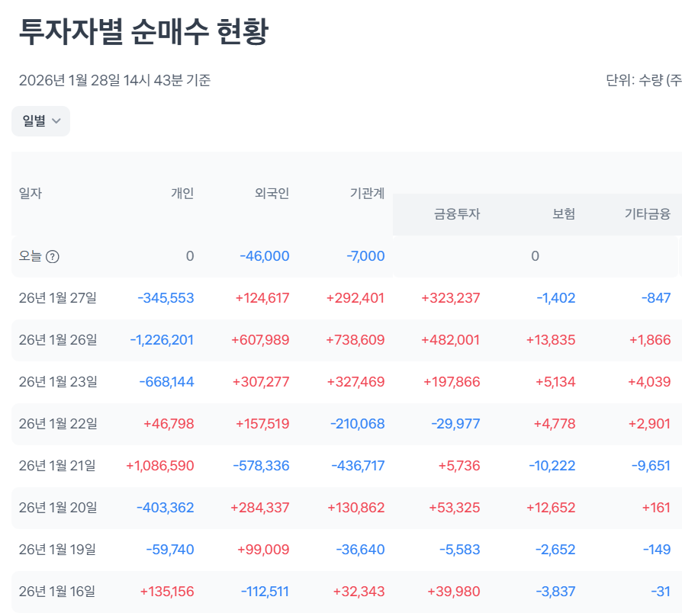The image size is (682, 616).
Task: Click the 26년 1월 16일 date cell
Action: click(58, 592)
